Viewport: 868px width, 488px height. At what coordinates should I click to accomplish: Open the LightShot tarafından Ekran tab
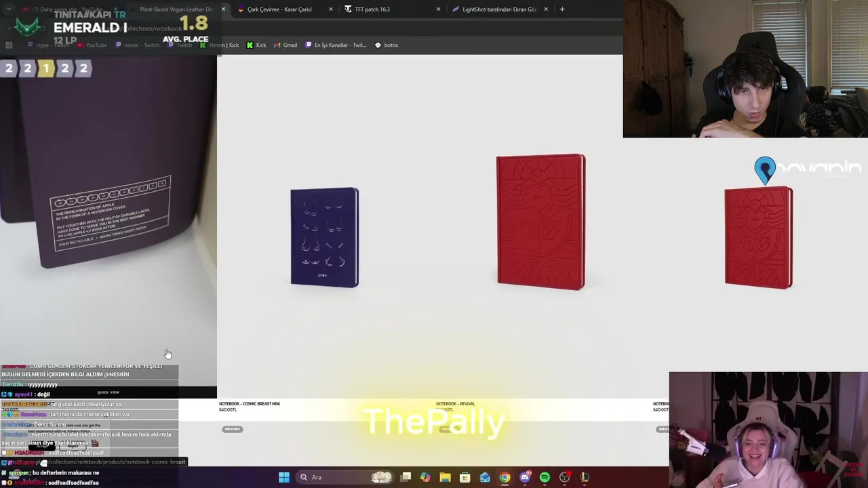pos(499,9)
